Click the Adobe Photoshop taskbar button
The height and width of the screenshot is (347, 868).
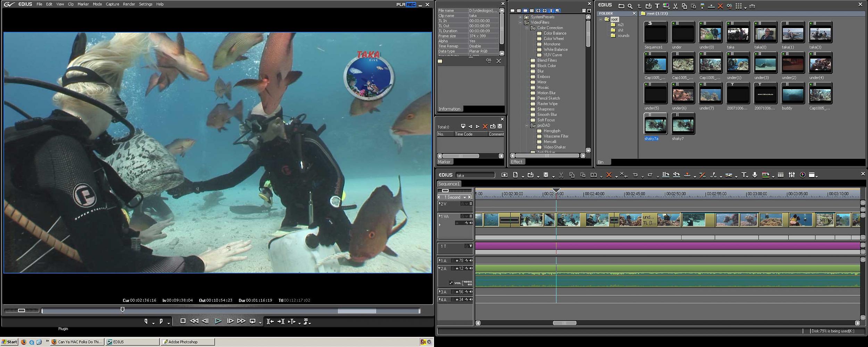(187, 342)
